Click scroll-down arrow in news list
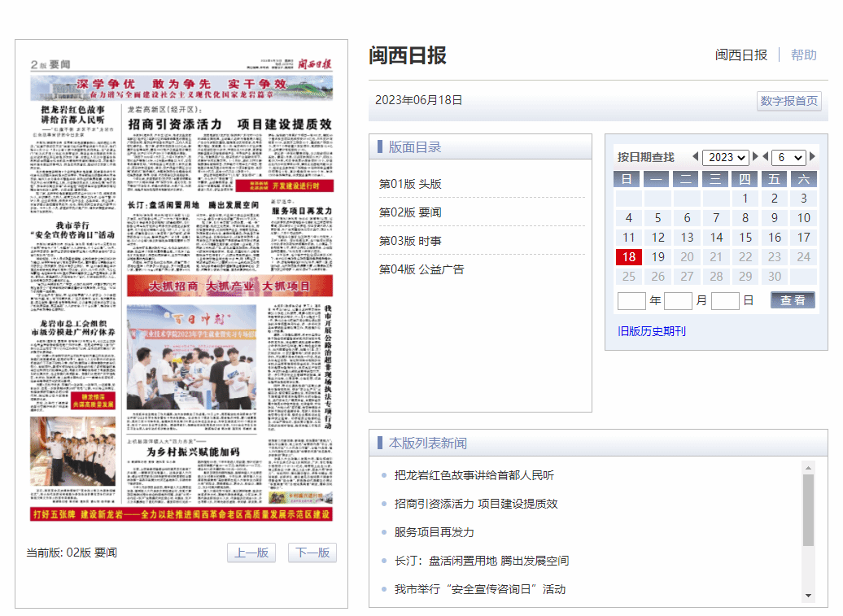The image size is (843, 616). tap(808, 596)
